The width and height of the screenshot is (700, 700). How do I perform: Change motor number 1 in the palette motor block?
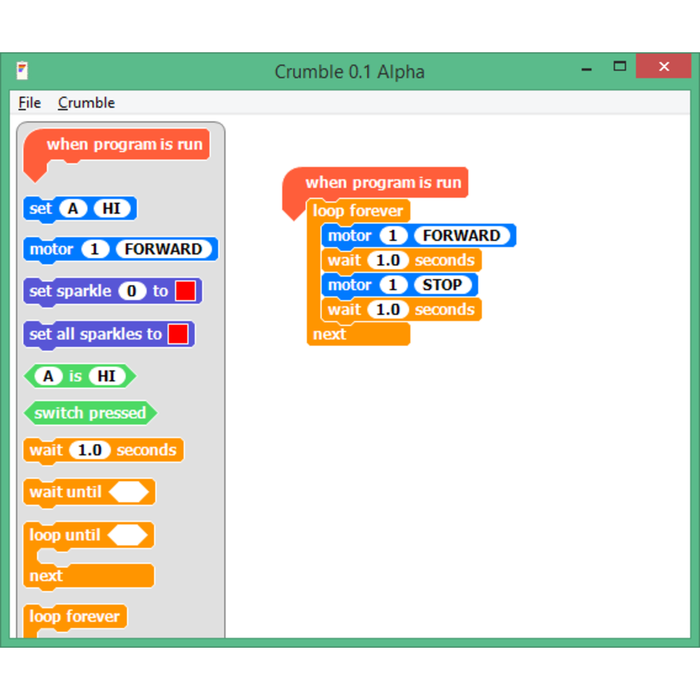[93, 250]
